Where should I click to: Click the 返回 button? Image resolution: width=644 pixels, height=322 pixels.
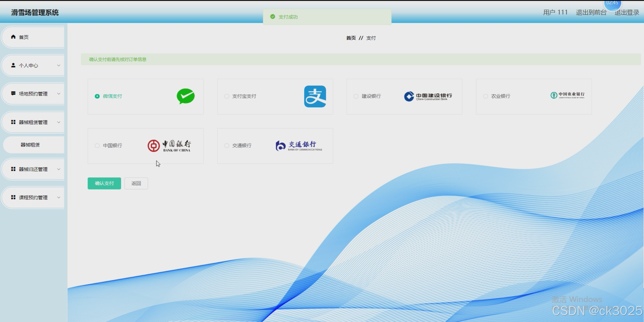coord(136,183)
